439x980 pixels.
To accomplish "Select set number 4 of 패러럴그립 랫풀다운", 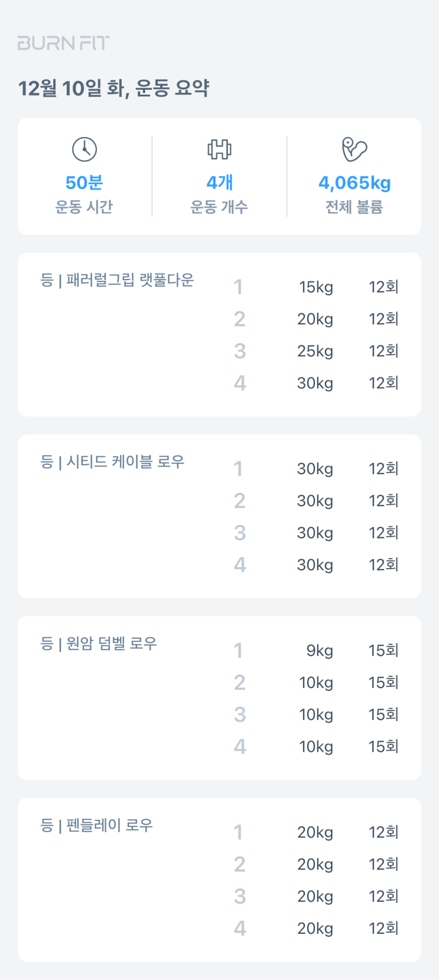I will (x=239, y=383).
